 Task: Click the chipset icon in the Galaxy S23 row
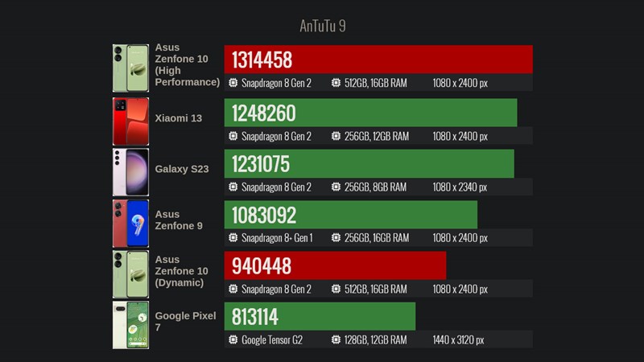point(233,187)
